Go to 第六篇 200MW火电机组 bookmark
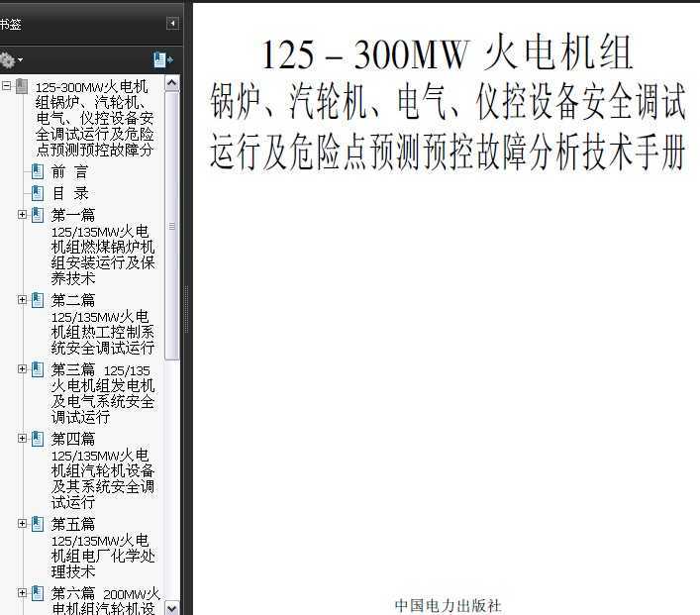Screen dimensions: 700x615 pyautogui.click(x=105, y=600)
